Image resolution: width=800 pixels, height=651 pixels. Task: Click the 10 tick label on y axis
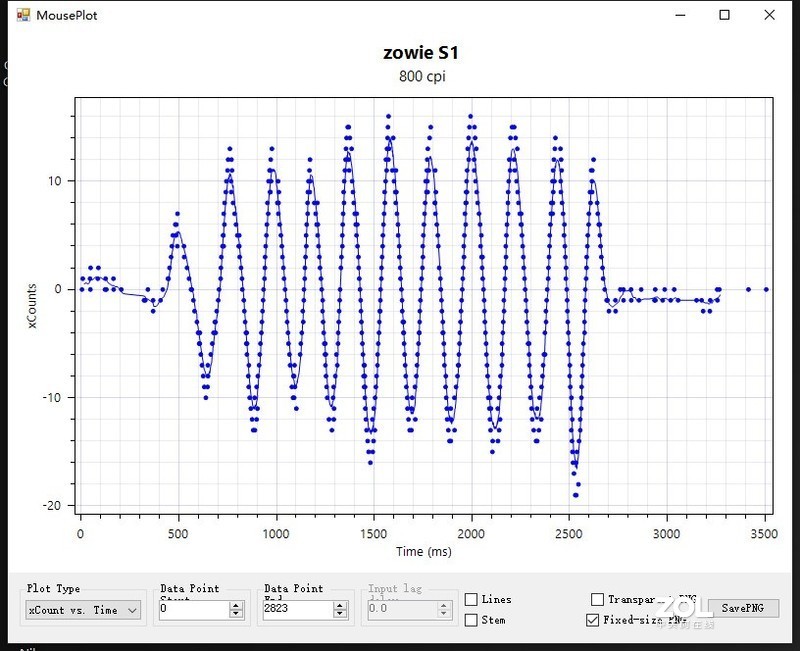(x=54, y=181)
